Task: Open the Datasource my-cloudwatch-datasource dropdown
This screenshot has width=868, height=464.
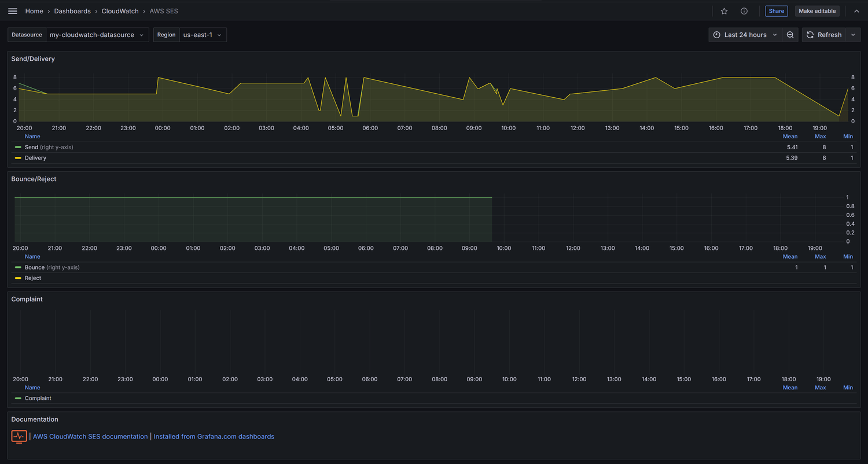Action: [97, 35]
